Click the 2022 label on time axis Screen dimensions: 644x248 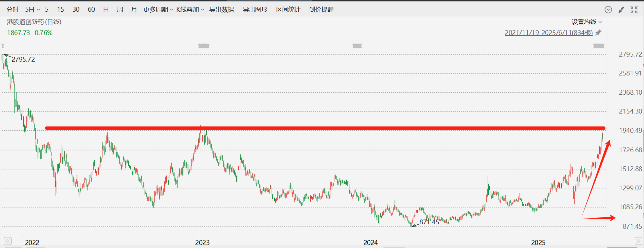click(x=32, y=243)
